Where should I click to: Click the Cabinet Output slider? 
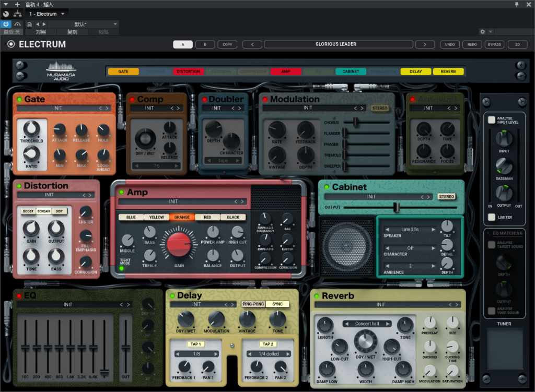click(401, 207)
